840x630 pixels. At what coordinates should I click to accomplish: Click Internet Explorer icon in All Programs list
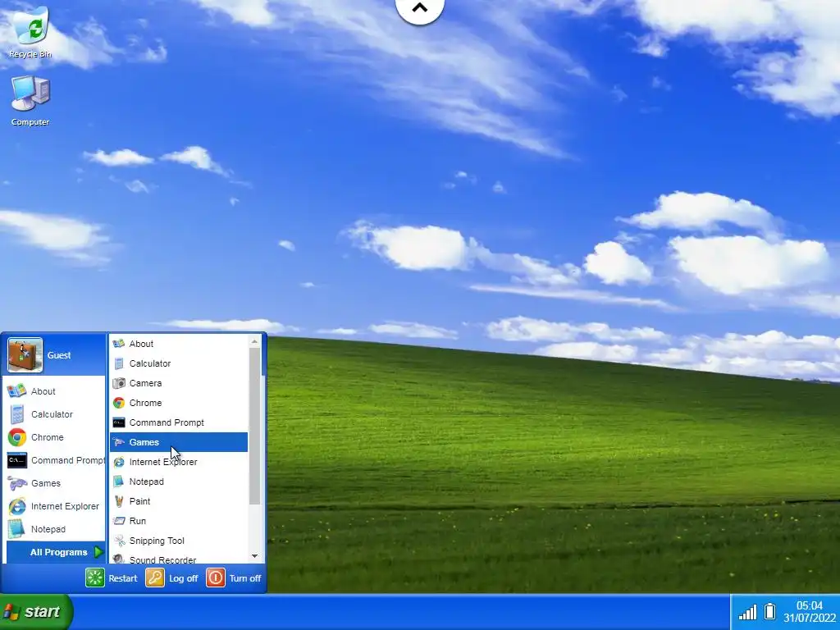[x=119, y=462]
